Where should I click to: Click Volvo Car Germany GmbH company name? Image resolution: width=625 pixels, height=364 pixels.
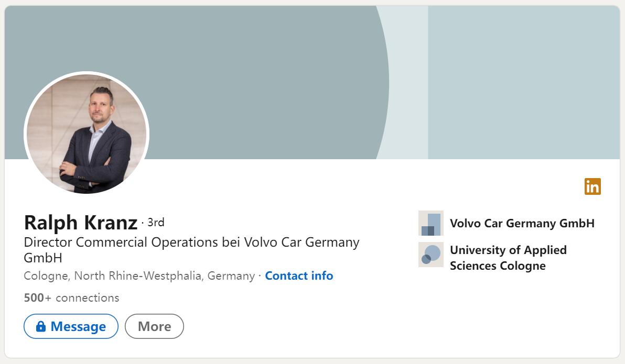522,223
